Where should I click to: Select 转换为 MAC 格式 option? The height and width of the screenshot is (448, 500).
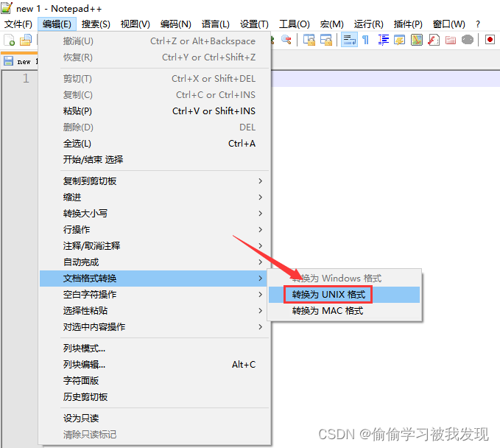(344, 311)
